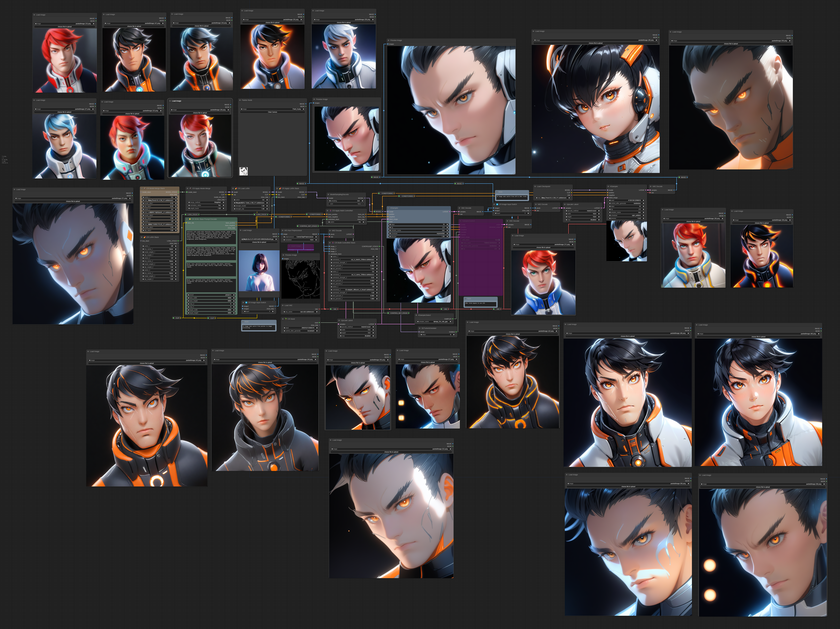Image resolution: width=840 pixels, height=629 pixels.
Task: Click CR Image Input Switch icon under LCM-to-Turbo Note
Action: (x=497, y=204)
